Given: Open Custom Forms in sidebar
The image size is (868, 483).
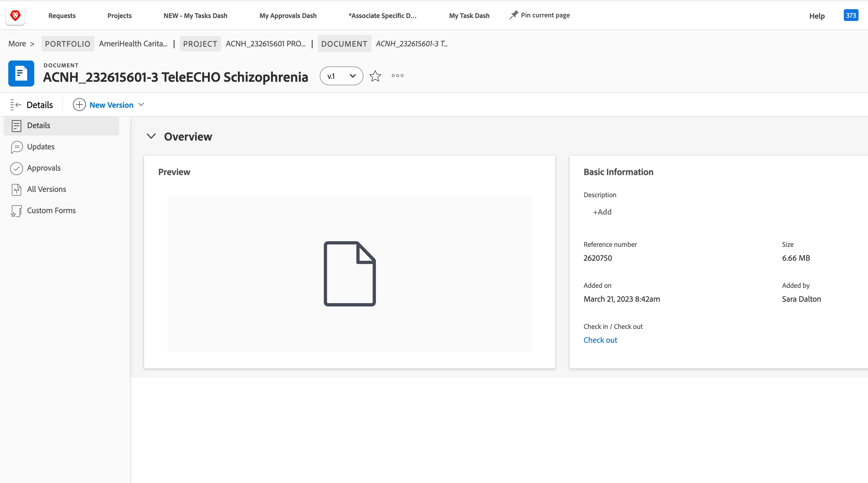Looking at the screenshot, I should (51, 210).
